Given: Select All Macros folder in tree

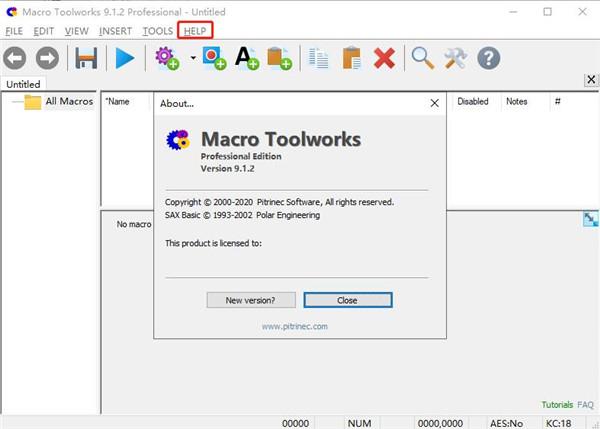Looking at the screenshot, I should pyautogui.click(x=69, y=101).
